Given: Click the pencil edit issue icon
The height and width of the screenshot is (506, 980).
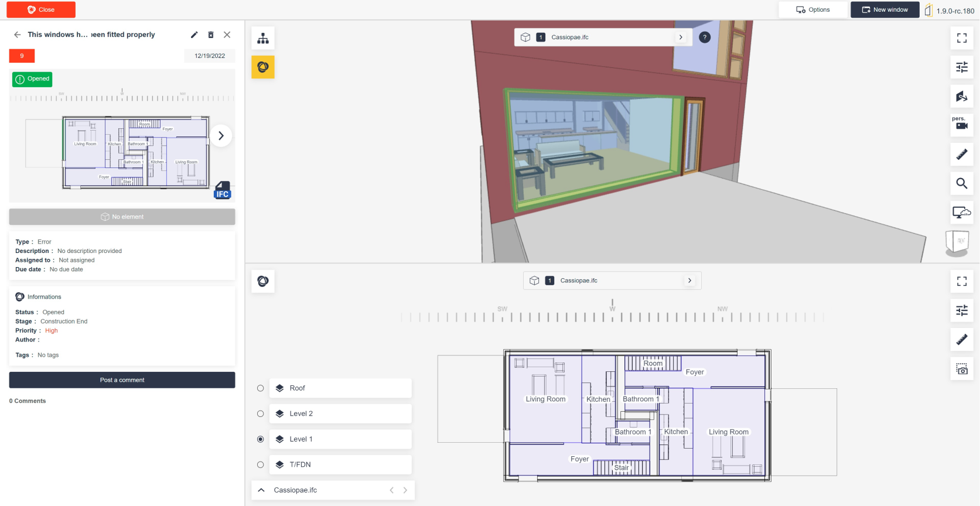Looking at the screenshot, I should (x=194, y=35).
